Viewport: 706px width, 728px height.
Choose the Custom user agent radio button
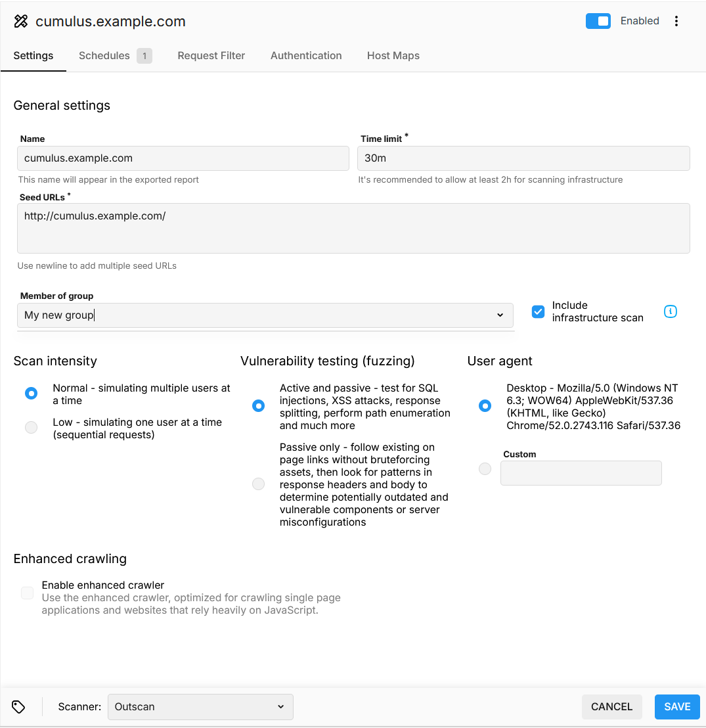[x=485, y=468]
